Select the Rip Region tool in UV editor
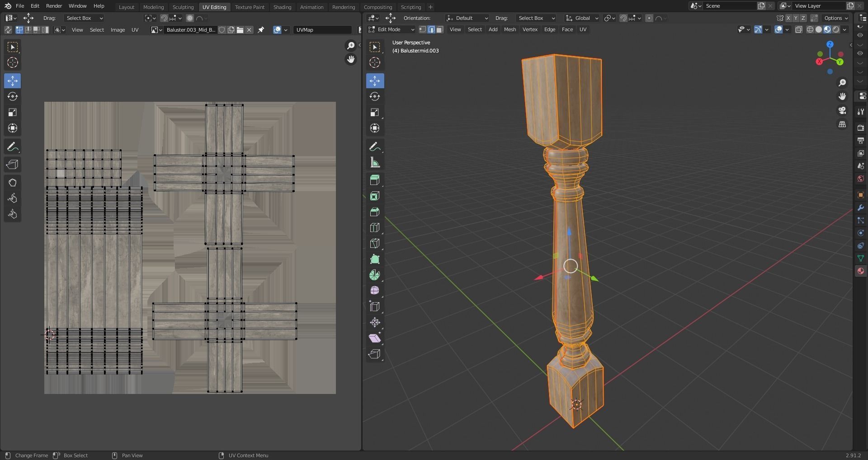The image size is (868, 460). (x=13, y=165)
